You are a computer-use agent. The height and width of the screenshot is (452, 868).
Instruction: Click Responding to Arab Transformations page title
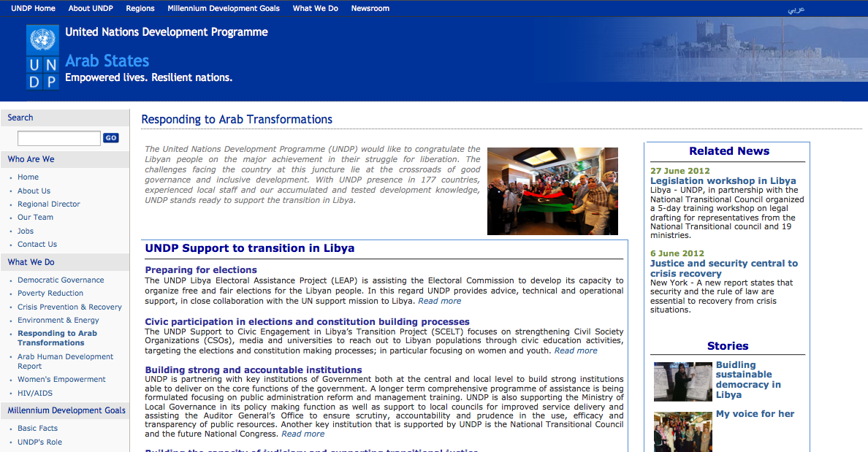[237, 120]
